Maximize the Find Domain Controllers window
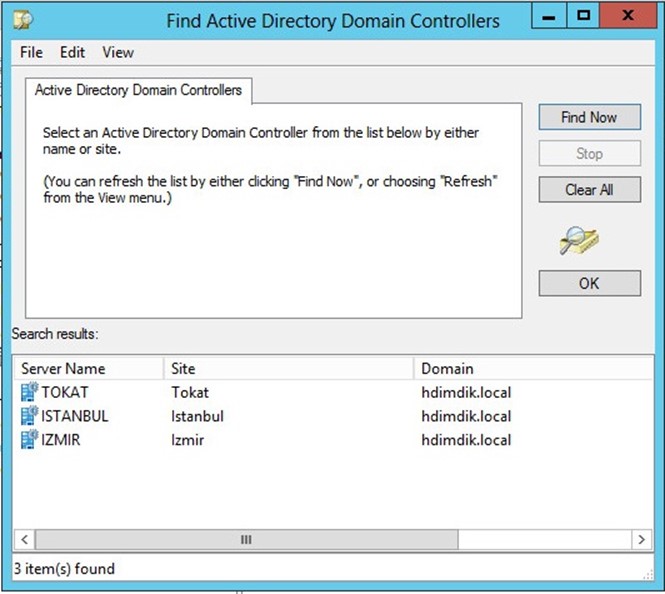 tap(584, 17)
